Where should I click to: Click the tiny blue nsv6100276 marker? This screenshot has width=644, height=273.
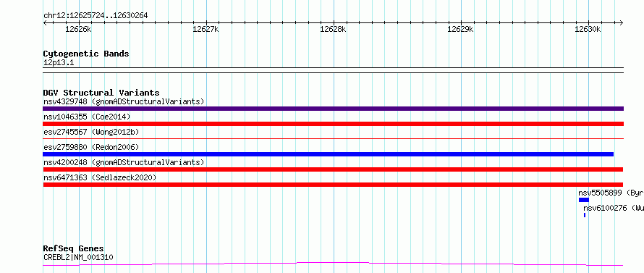pos(585,215)
